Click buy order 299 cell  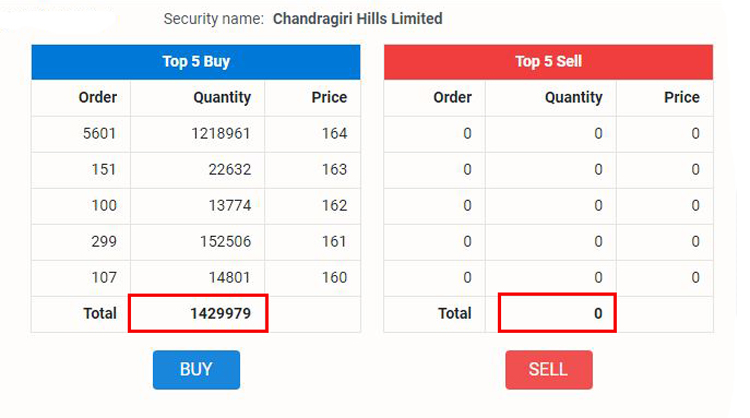[x=102, y=242]
